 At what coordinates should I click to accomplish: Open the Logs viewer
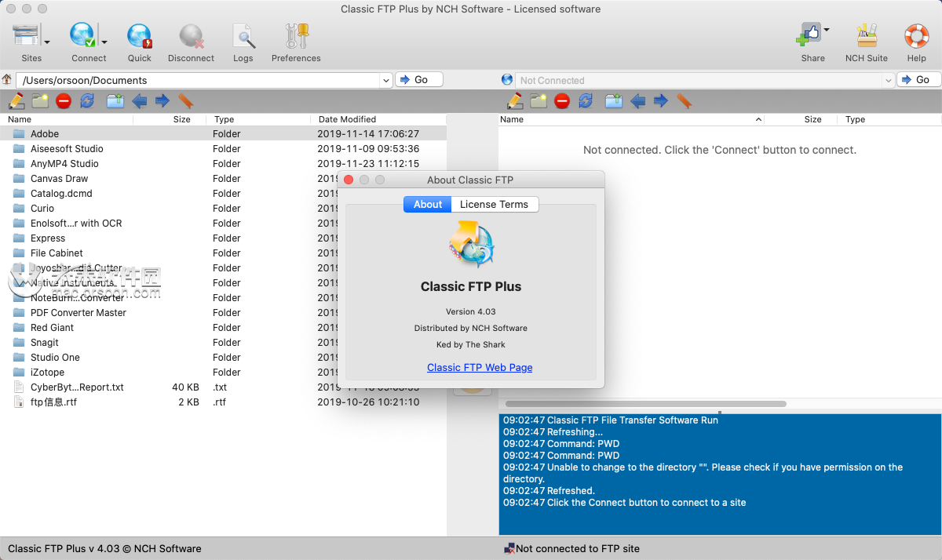tap(243, 36)
